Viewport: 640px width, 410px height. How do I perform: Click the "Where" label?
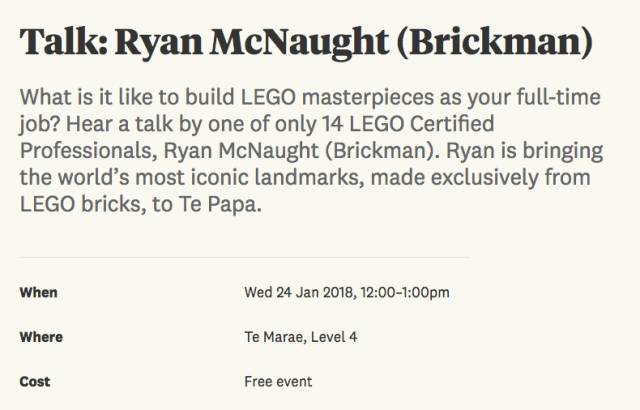(41, 337)
